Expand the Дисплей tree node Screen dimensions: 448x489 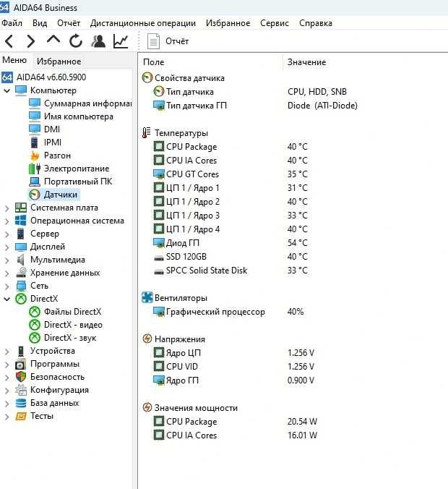tap(7, 247)
